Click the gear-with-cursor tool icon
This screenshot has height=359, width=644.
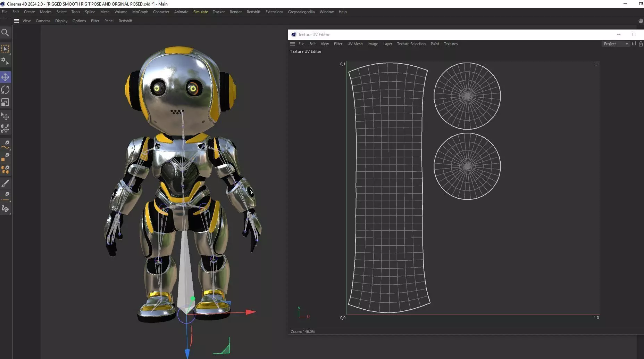(5, 62)
